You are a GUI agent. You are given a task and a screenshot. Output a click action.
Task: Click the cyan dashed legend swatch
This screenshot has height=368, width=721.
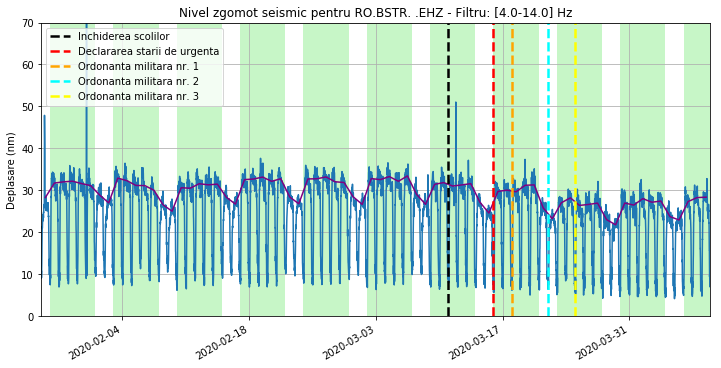point(61,81)
